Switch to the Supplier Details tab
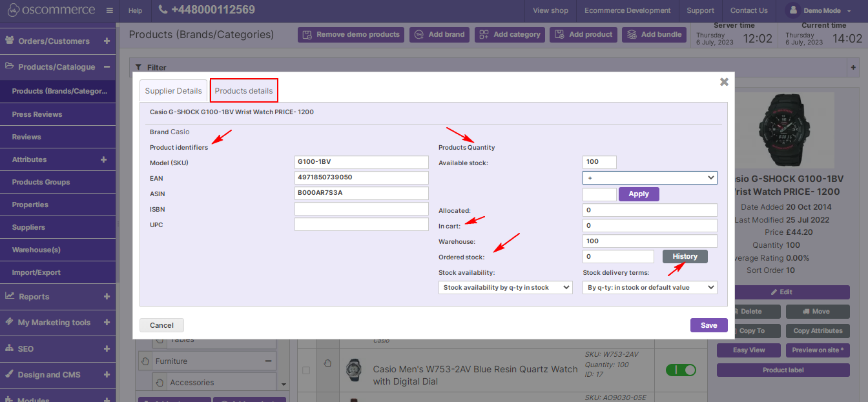The width and height of the screenshot is (868, 402). pos(173,91)
